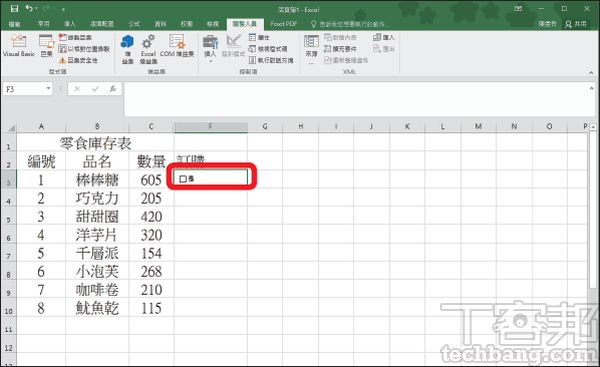Open ribbon display options icon in title bar
Viewport: 600px width, 367px height.
(518, 8)
